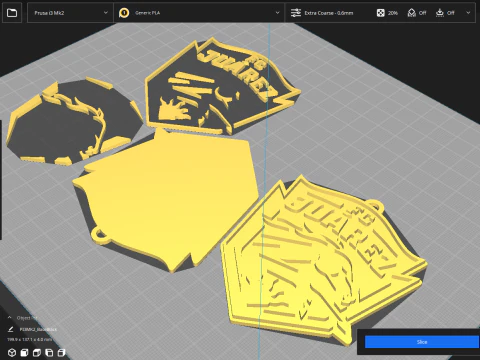Open the Prusa i3 Mk2 printer dropdown
Screen dimensions: 480x360
click(x=70, y=13)
